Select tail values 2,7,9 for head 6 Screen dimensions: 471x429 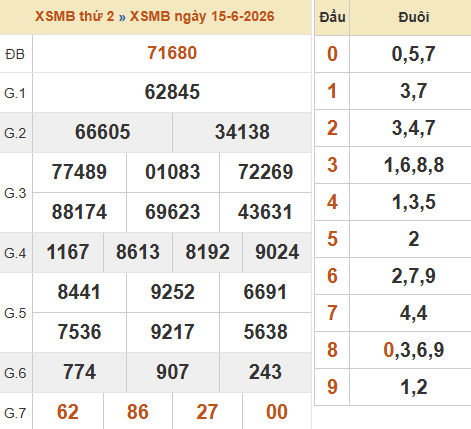414,276
